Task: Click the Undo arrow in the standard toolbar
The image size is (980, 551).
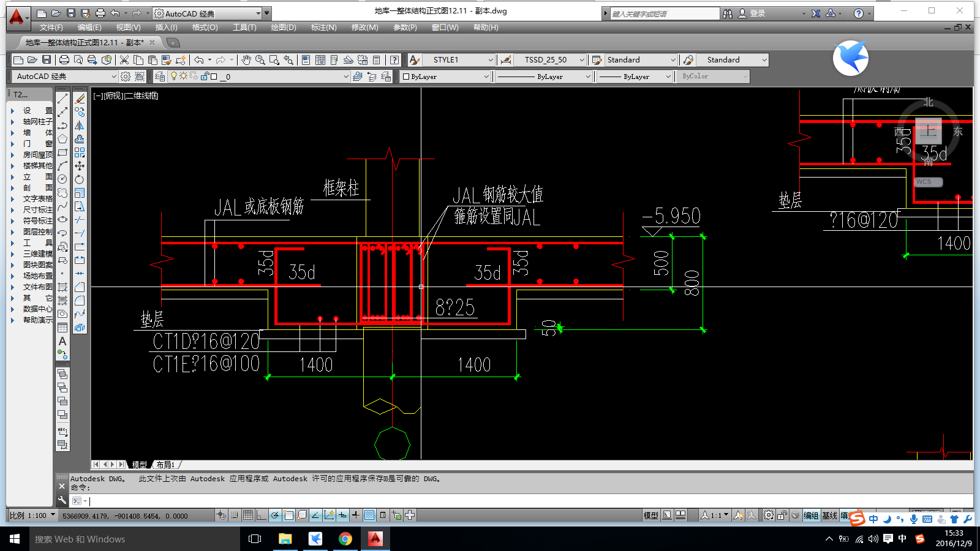Action: pyautogui.click(x=199, y=60)
